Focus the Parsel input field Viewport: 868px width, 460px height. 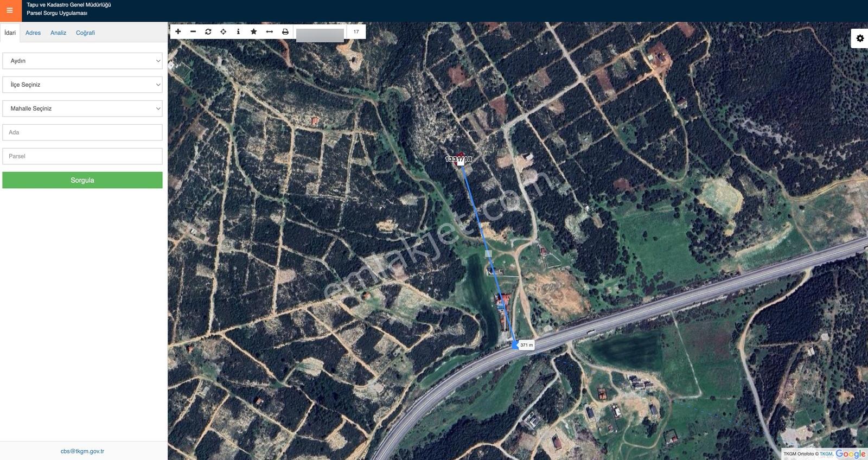tap(82, 156)
